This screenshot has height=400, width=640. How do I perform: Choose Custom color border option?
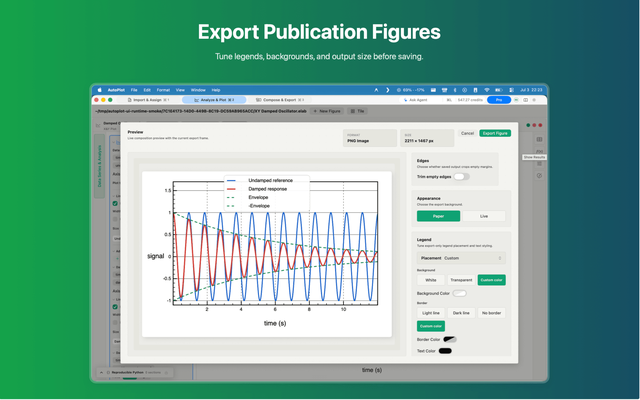click(x=431, y=326)
